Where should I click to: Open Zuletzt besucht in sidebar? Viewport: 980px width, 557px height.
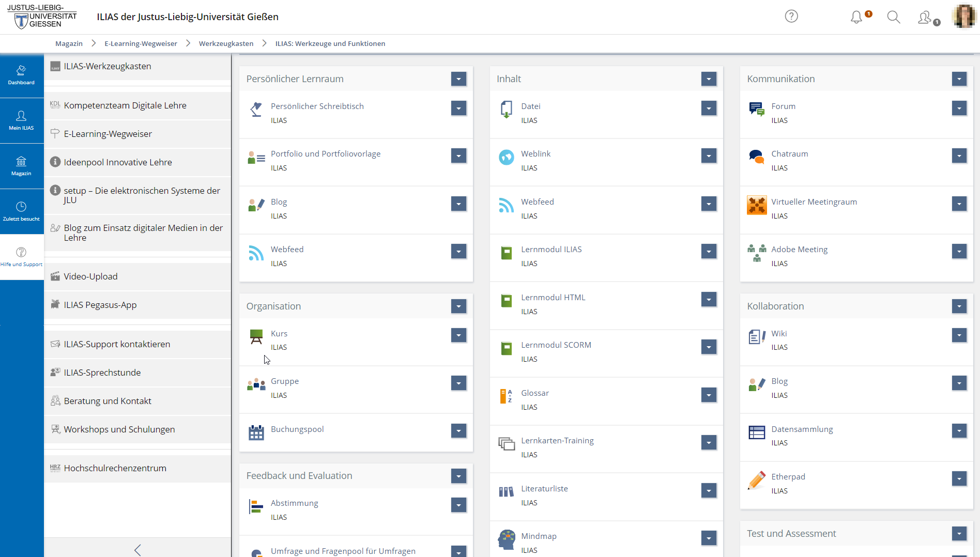pyautogui.click(x=21, y=211)
